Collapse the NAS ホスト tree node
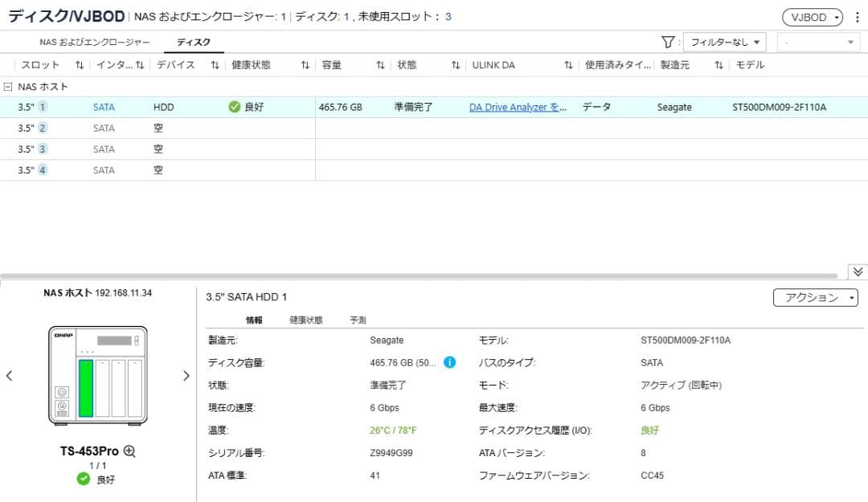This screenshot has height=502, width=868. tap(8, 86)
